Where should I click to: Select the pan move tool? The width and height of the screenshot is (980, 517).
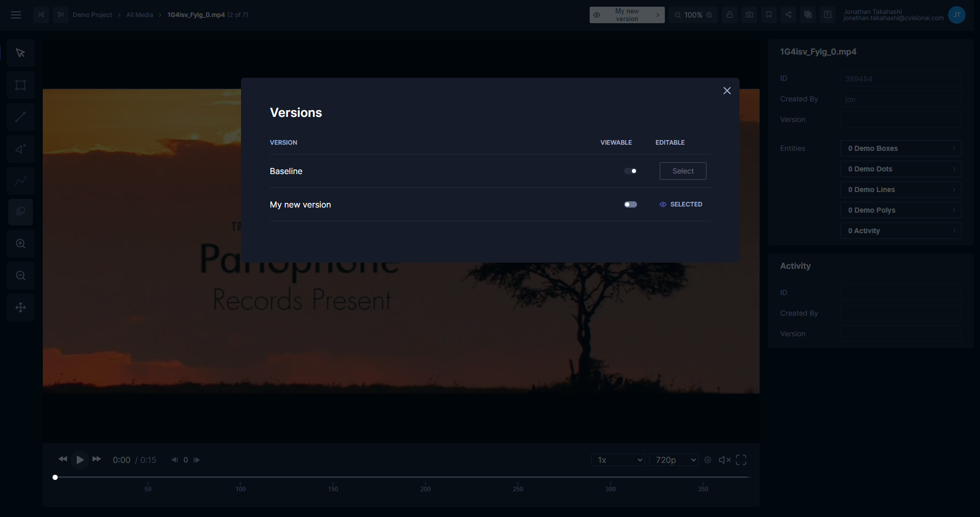click(21, 307)
